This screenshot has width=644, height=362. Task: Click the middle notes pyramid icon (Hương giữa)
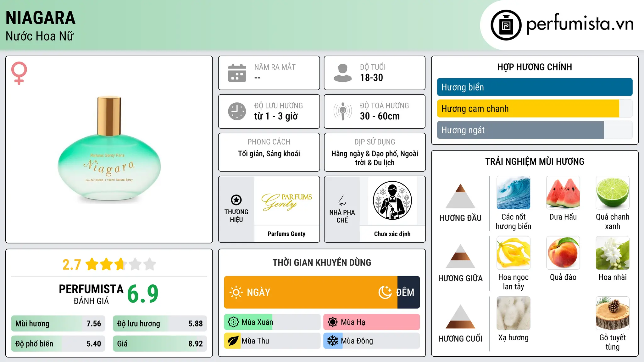point(460,256)
